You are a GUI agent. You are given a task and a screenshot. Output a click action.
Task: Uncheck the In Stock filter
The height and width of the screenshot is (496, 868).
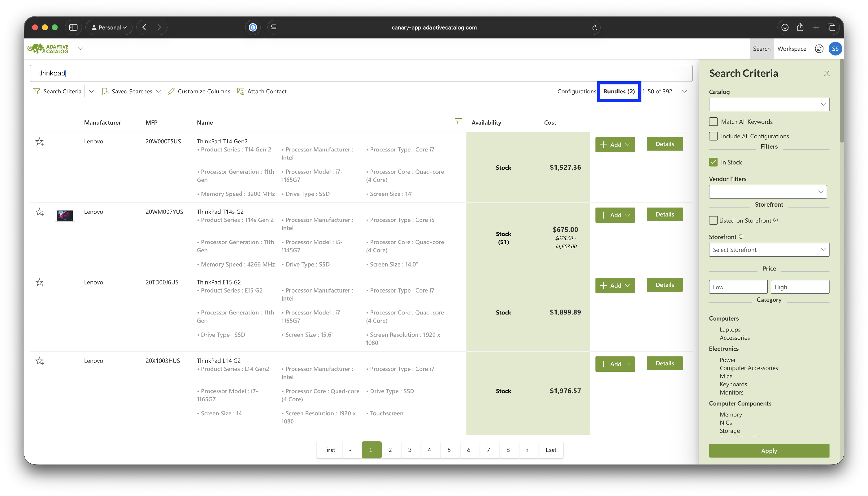coord(713,162)
